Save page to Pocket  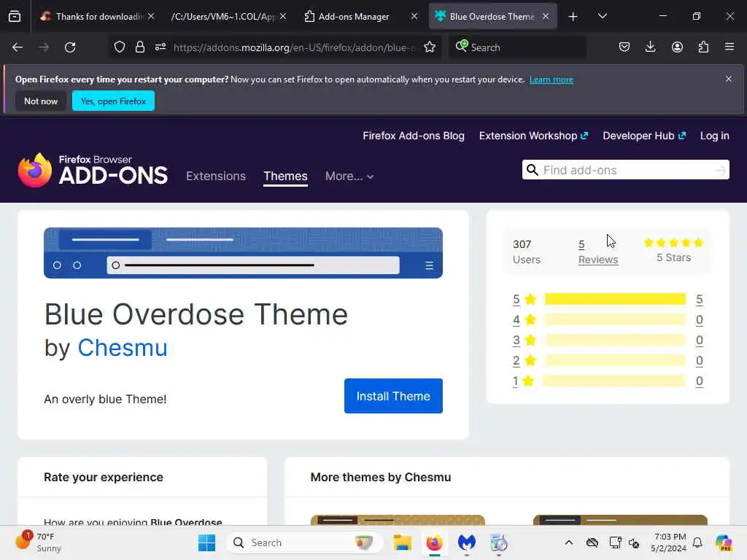(x=624, y=47)
